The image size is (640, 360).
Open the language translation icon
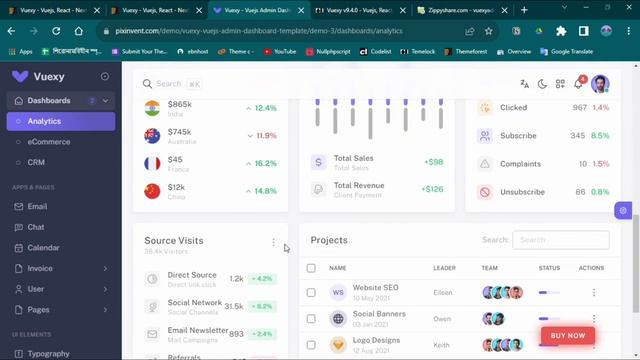coord(524,84)
